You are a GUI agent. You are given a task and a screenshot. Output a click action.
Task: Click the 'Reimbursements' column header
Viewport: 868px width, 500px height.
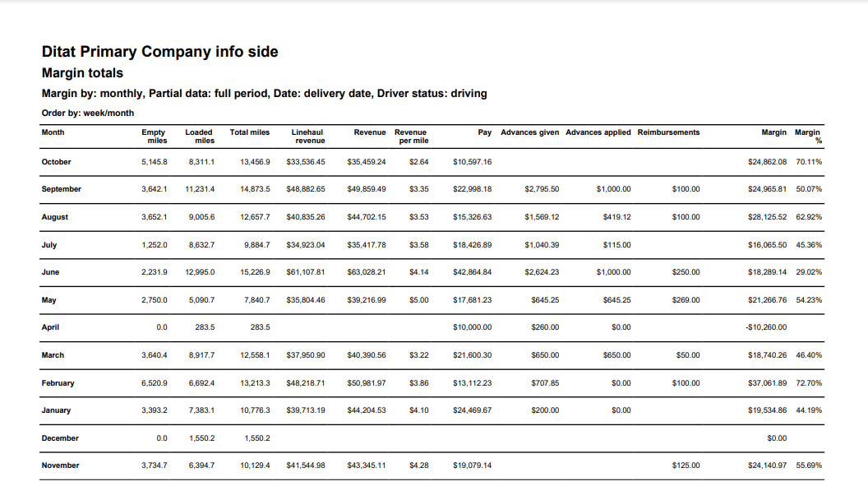click(x=668, y=132)
